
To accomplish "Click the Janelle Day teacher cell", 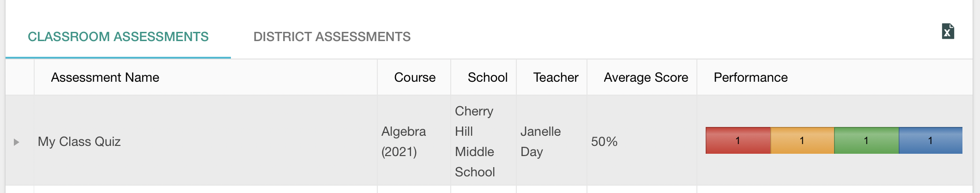I will 540,141.
